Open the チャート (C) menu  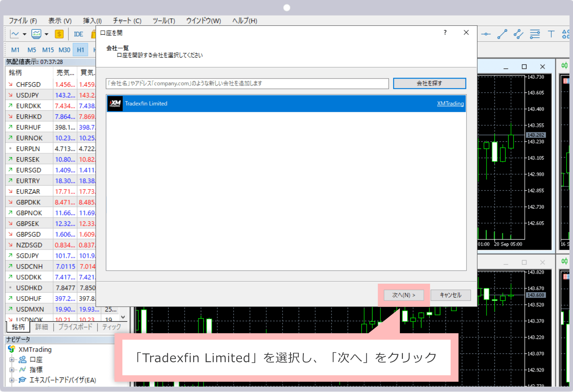127,21
